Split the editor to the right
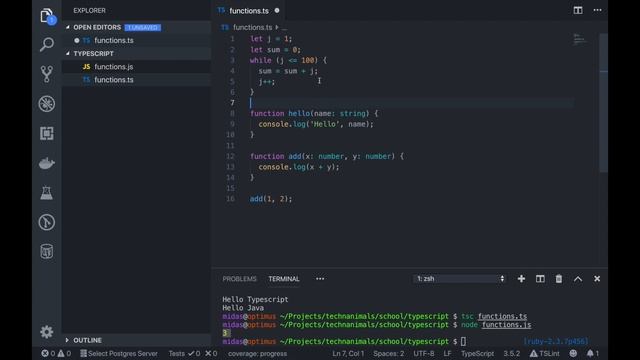Screen dimensions: 640x360 [578, 10]
